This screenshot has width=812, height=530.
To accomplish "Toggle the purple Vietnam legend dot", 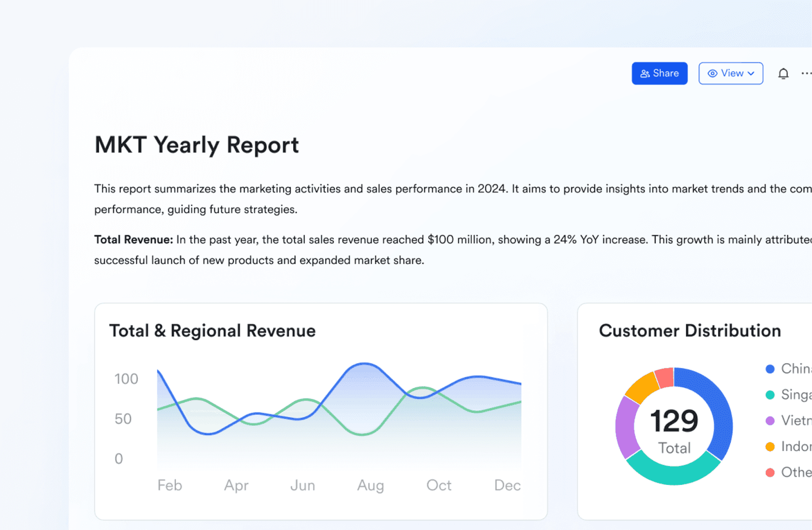I will [770, 421].
